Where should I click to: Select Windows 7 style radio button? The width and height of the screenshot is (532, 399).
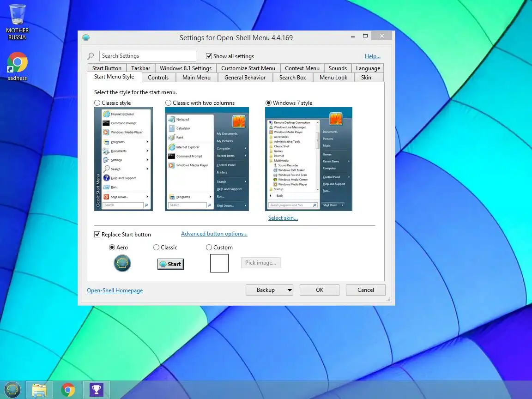coord(268,103)
